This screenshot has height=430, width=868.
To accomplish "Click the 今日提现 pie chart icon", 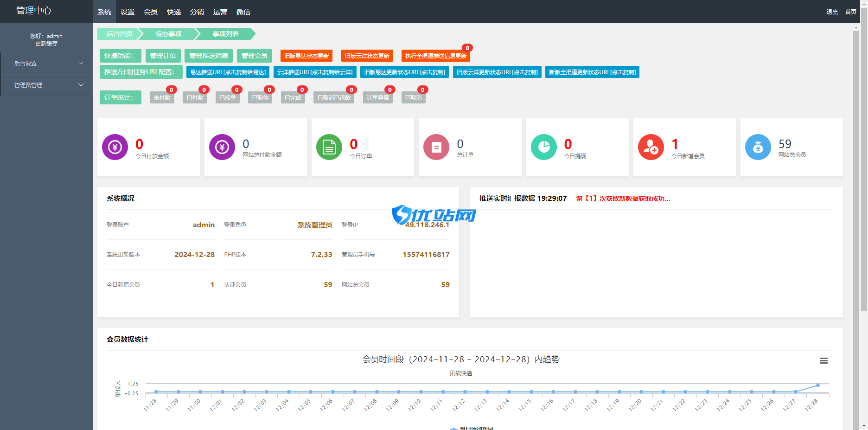I will pyautogui.click(x=543, y=147).
